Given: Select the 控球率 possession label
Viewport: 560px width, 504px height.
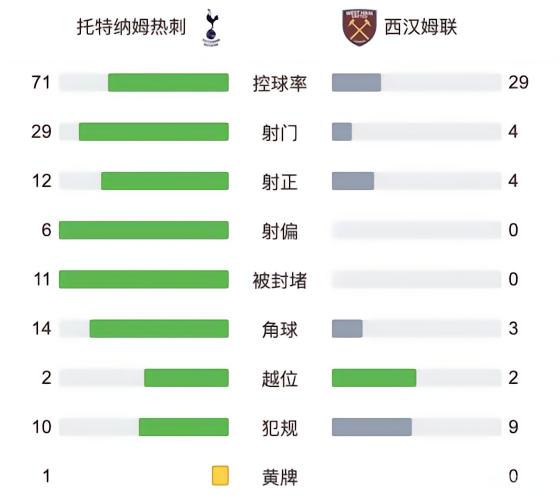Looking at the screenshot, I should (x=280, y=83).
